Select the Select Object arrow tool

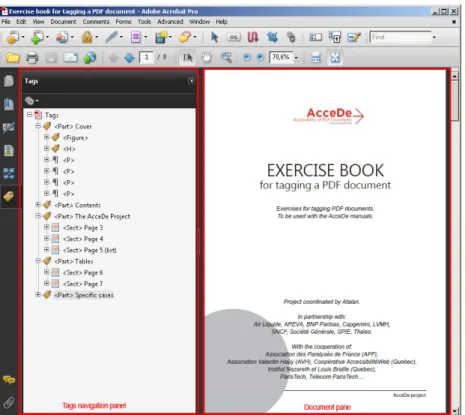pyautogui.click(x=214, y=37)
